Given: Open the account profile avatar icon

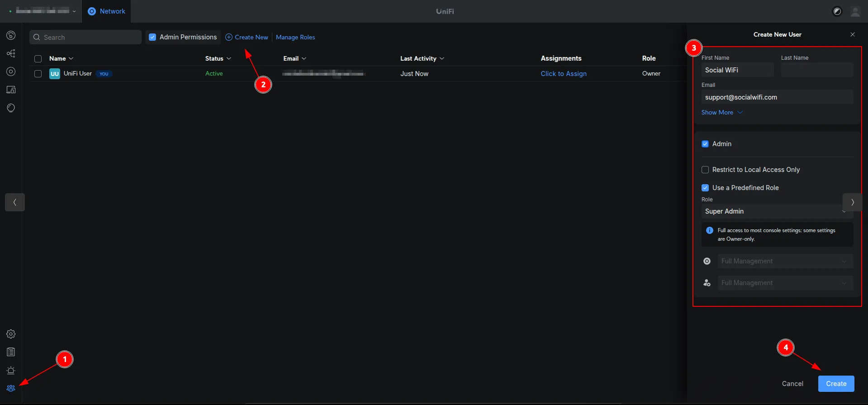Looking at the screenshot, I should 855,11.
